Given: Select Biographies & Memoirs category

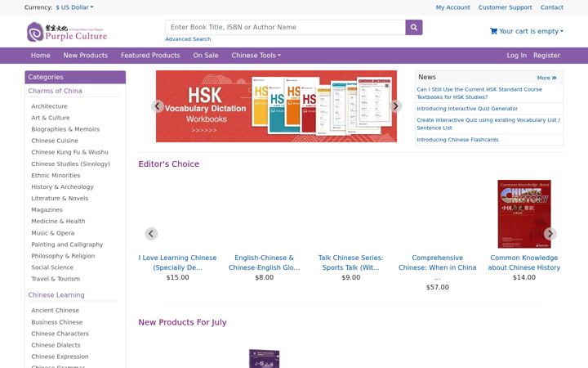Looking at the screenshot, I should point(65,129).
